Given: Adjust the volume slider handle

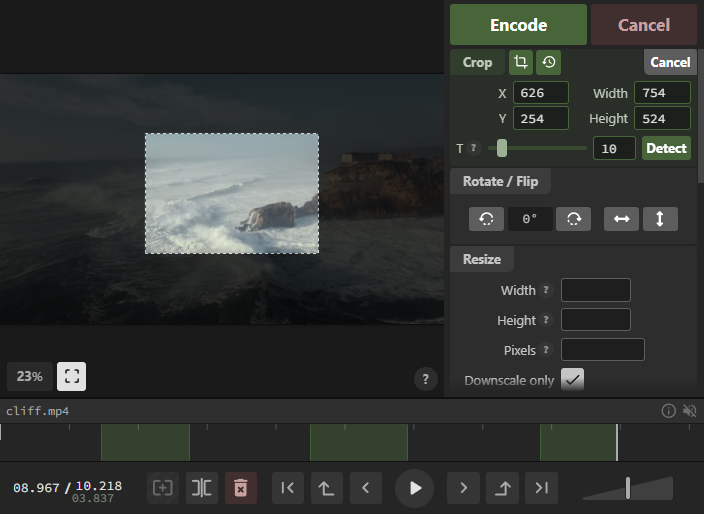Looking at the screenshot, I should pos(628,488).
